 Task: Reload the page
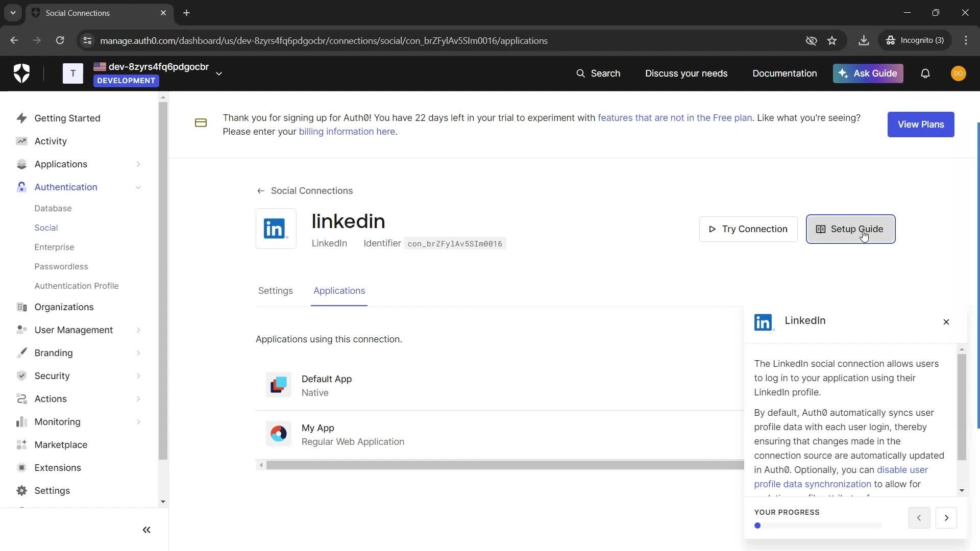60,41
